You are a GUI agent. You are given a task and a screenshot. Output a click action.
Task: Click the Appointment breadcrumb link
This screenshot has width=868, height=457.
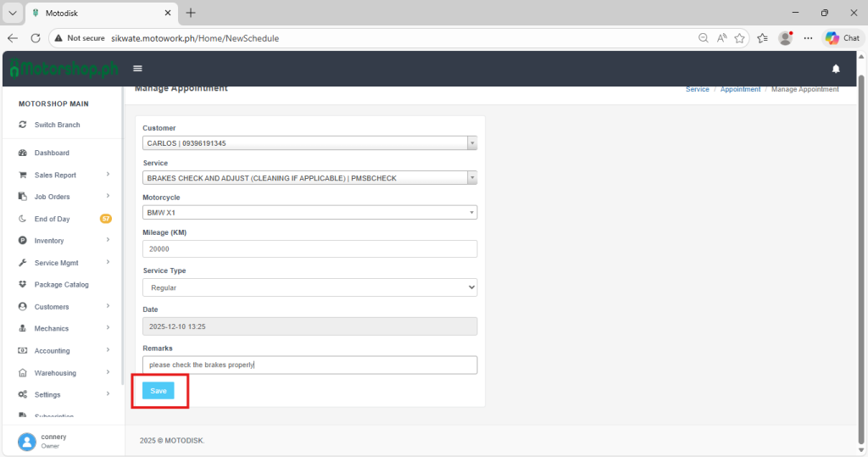[740, 89]
